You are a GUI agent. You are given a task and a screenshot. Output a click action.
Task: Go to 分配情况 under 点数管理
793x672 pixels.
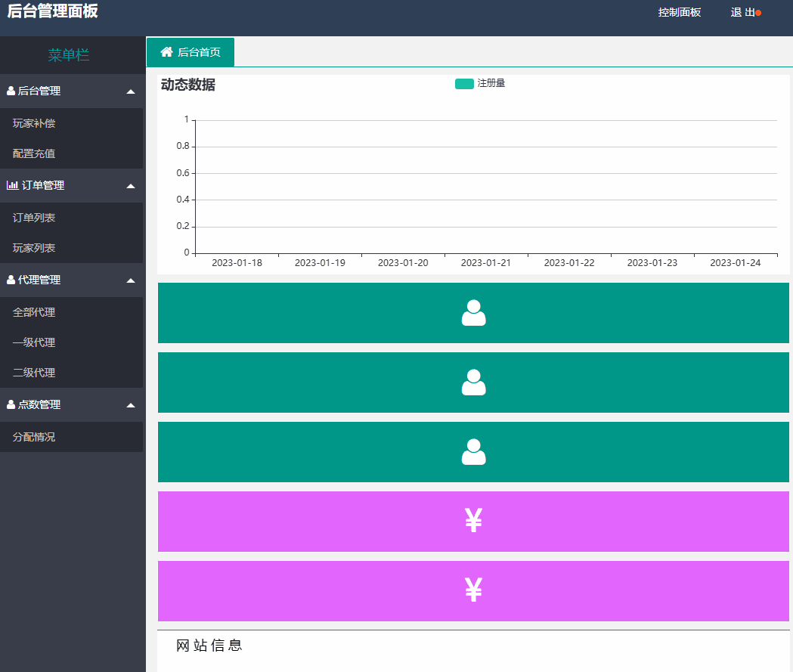click(34, 437)
